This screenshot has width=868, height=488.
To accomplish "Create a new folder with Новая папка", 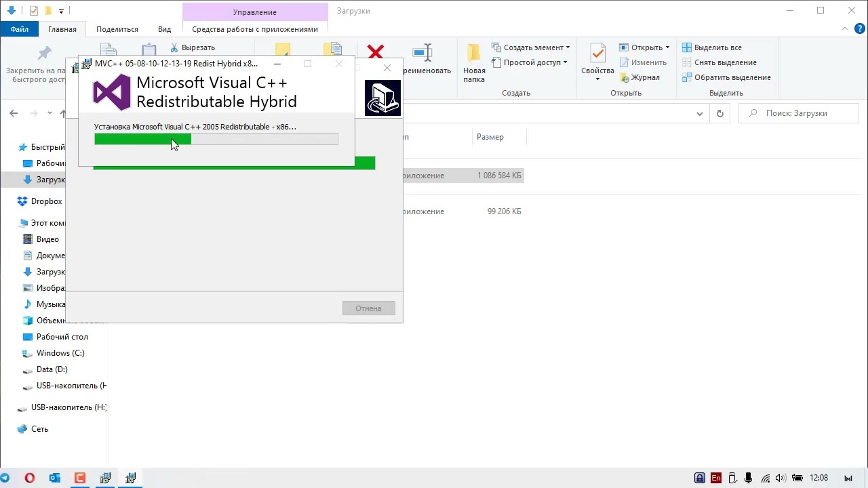I will tap(474, 63).
